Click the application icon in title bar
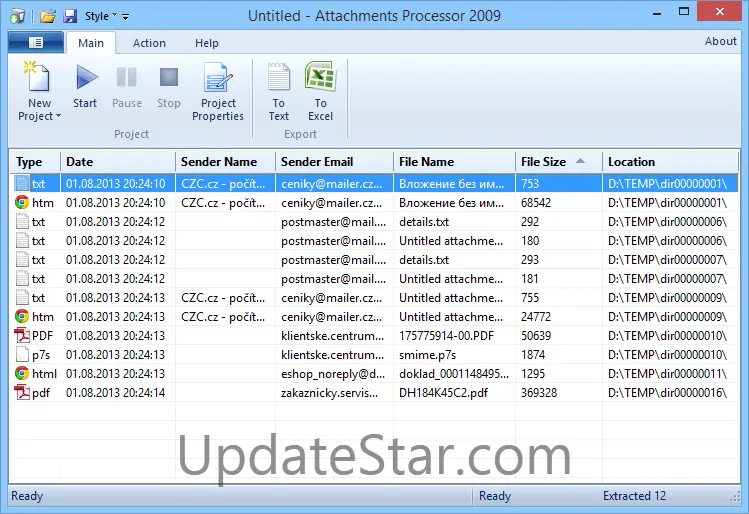749x514 pixels. pyautogui.click(x=17, y=17)
